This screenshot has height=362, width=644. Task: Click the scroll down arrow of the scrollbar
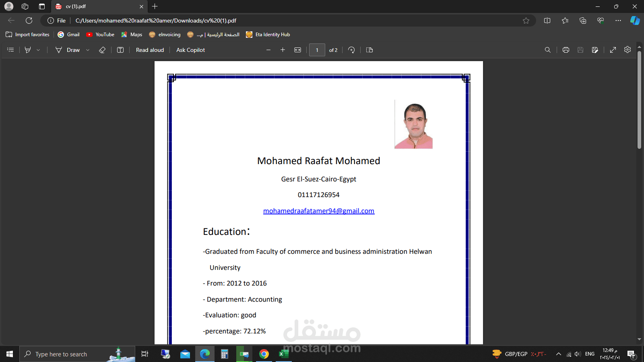639,339
